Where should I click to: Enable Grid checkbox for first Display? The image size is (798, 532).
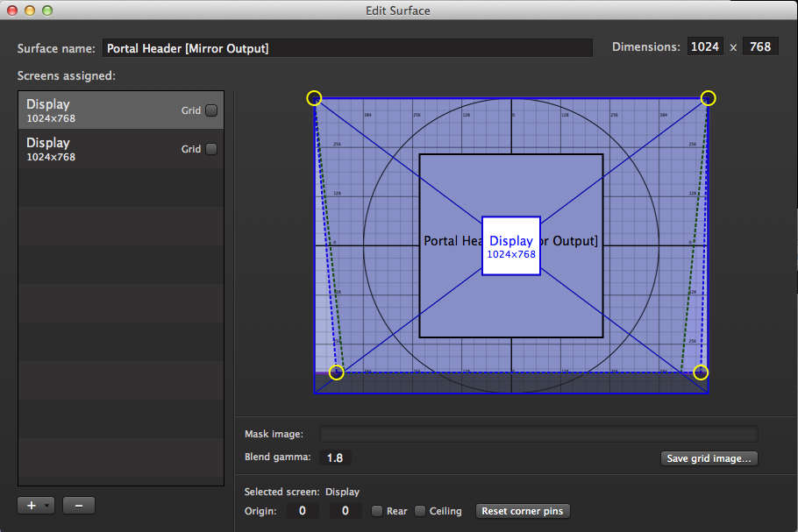(x=210, y=110)
